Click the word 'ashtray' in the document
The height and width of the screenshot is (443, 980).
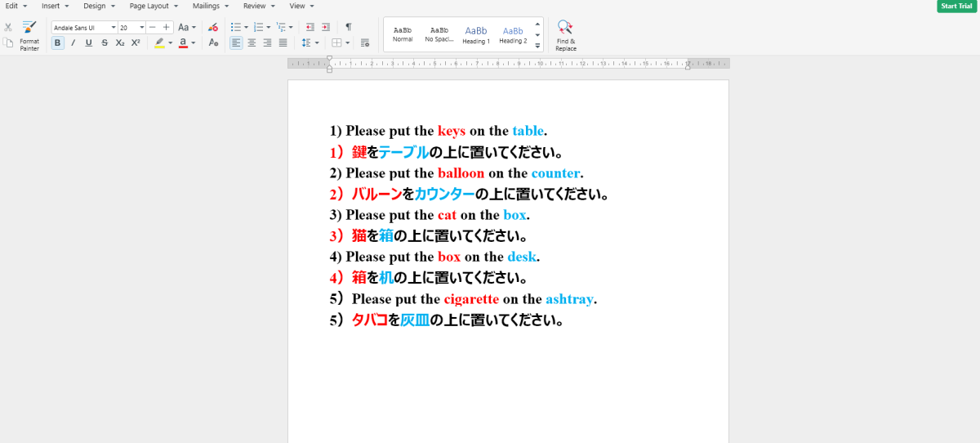[569, 299]
